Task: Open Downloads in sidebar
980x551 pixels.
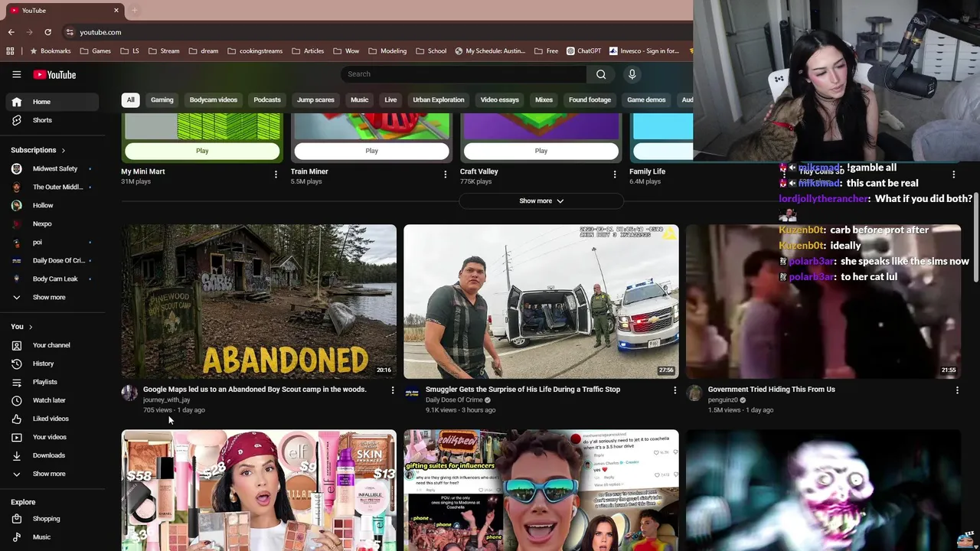Action: click(52, 455)
